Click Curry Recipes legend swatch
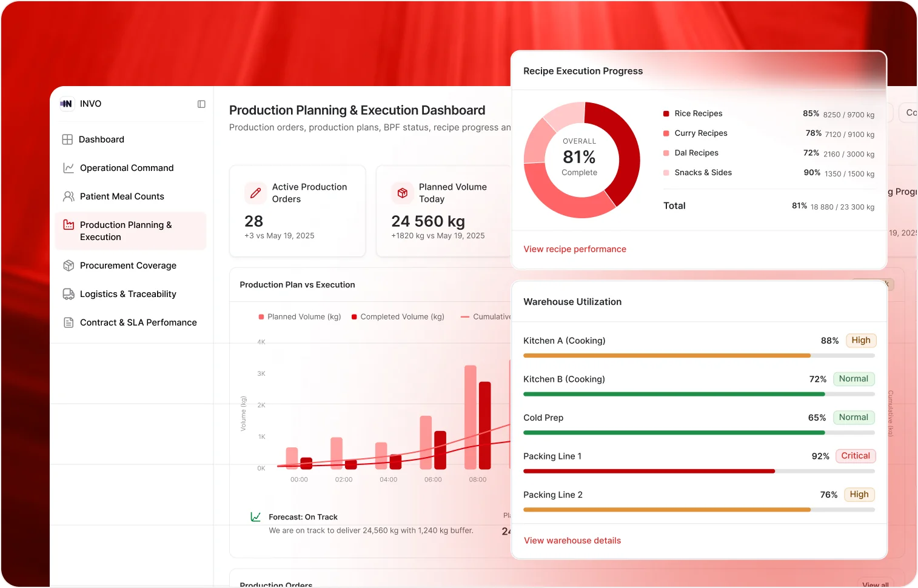Viewport: 918px width, 588px height. [666, 133]
